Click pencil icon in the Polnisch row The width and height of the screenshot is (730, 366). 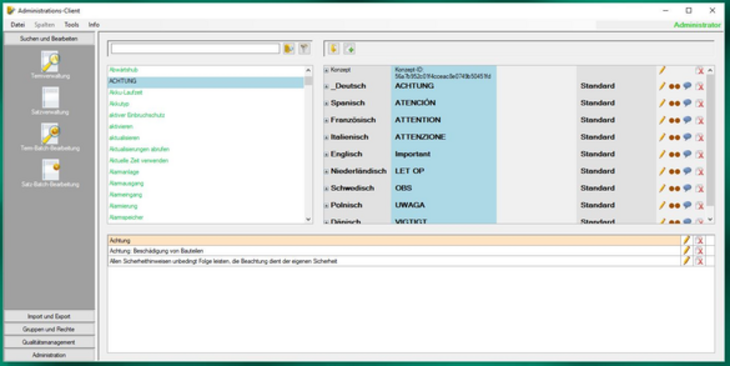click(x=662, y=205)
